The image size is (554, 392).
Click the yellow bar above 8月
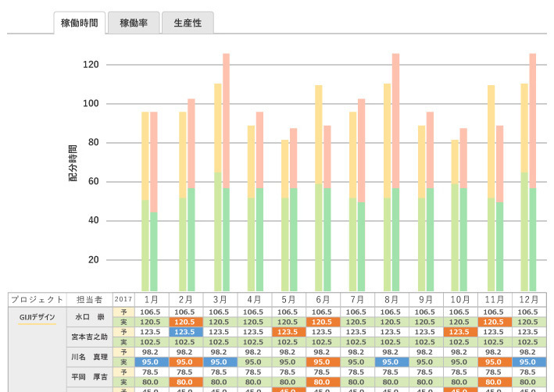coord(387,141)
